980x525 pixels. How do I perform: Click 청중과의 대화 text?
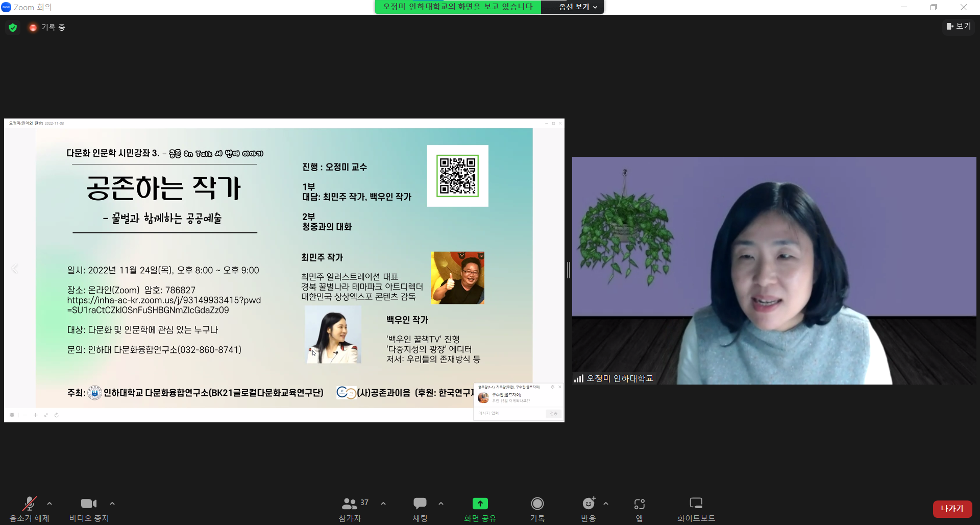327,227
